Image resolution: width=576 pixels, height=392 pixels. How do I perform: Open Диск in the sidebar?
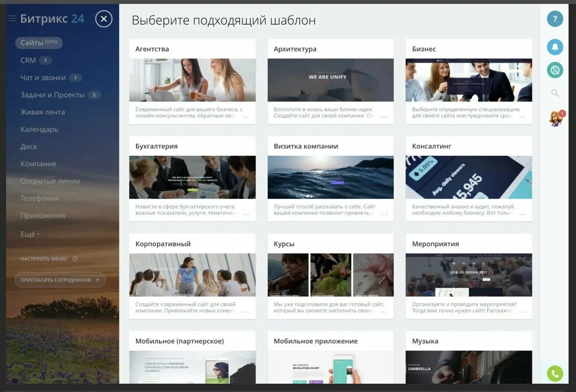coord(28,147)
